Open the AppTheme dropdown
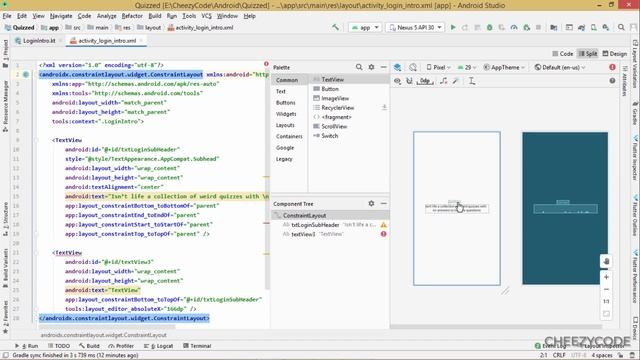The width and height of the screenshot is (640, 360). point(504,67)
